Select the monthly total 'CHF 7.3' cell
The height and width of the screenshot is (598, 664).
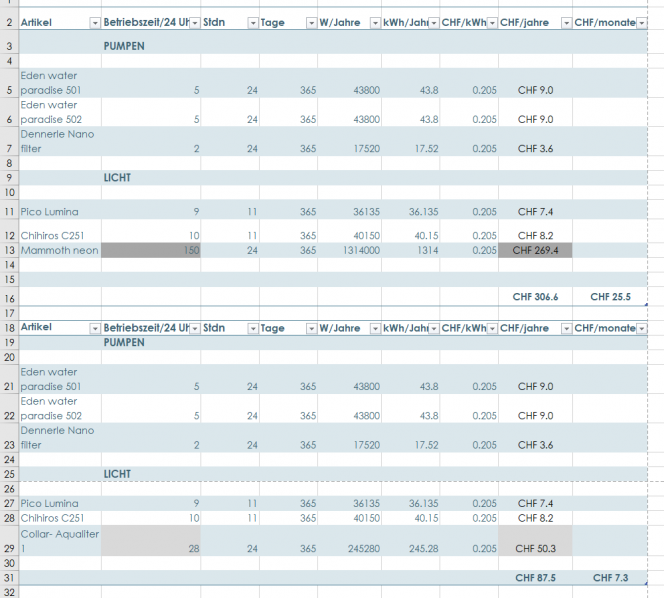click(x=610, y=578)
